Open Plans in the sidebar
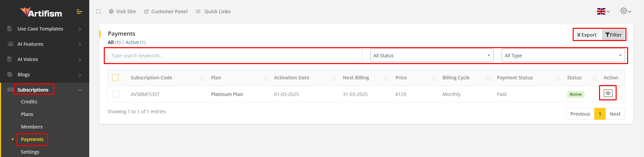This screenshot has height=157, width=644. tap(27, 114)
